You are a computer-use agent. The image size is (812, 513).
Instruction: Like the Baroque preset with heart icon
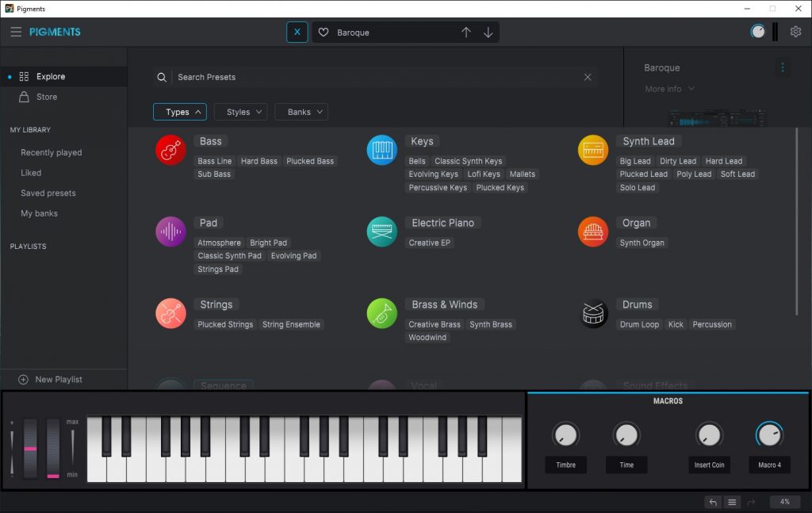tap(324, 32)
